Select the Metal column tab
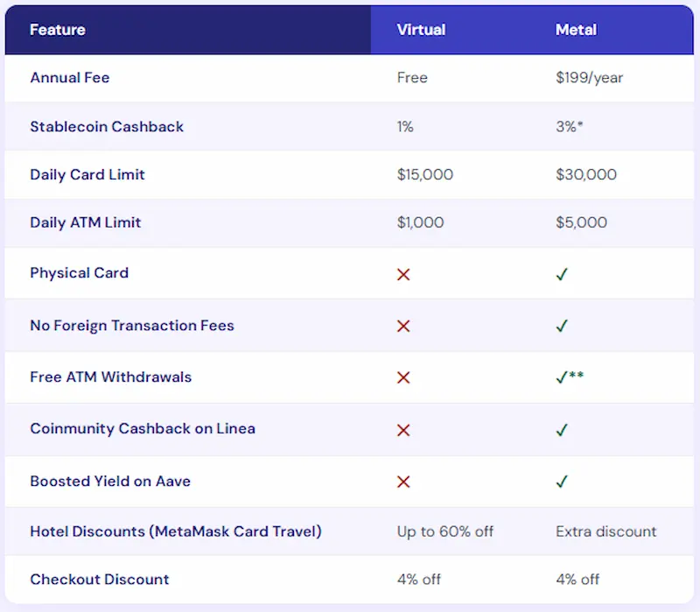The height and width of the screenshot is (612, 700). click(x=576, y=29)
